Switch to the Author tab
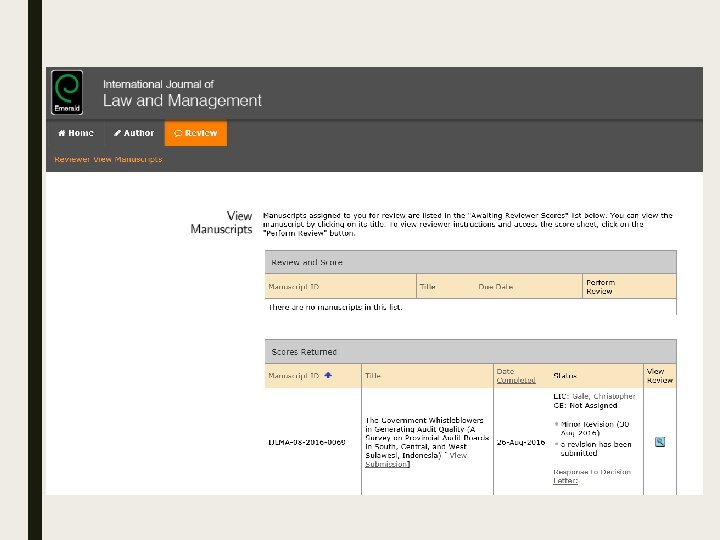720x540 pixels. (134, 133)
